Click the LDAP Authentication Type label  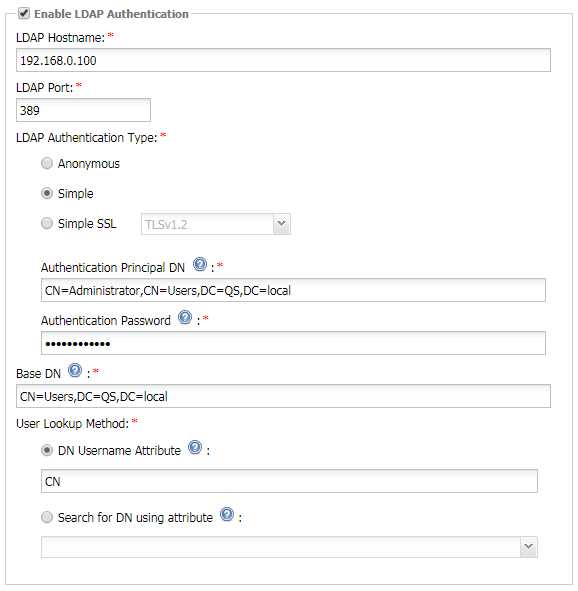pos(87,138)
